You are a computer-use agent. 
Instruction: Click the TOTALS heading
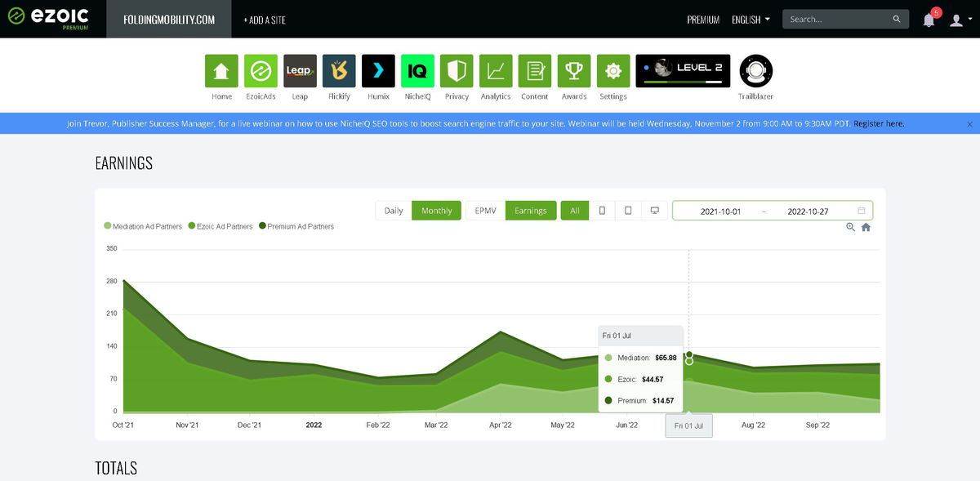(116, 468)
